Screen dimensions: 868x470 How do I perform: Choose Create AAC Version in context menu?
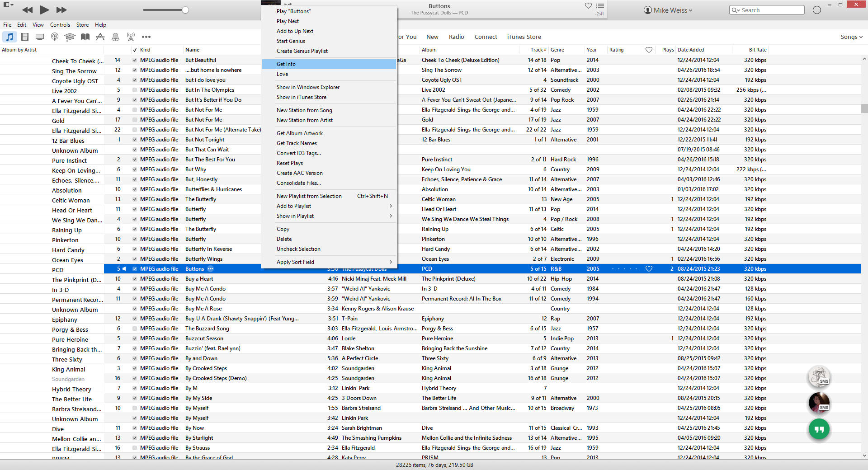coord(329,173)
